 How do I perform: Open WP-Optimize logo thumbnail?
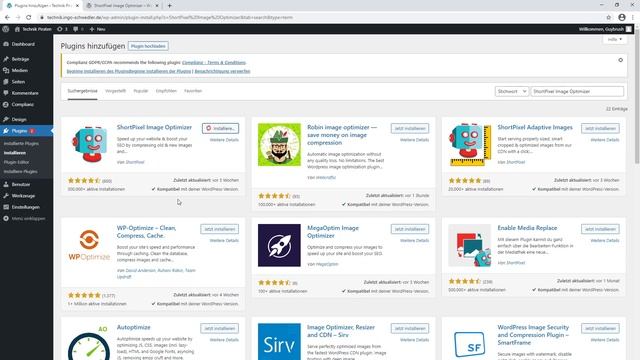pyautogui.click(x=89, y=245)
